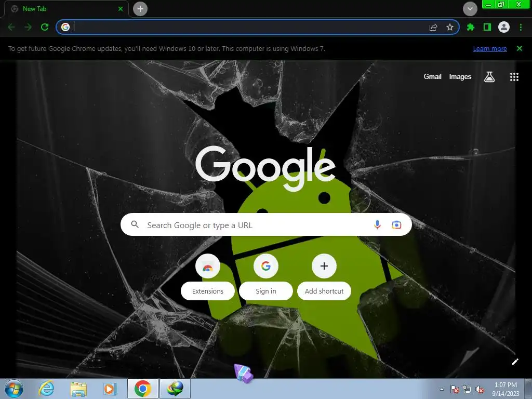
Task: Reload the page with the refresh icon
Action: (45, 27)
